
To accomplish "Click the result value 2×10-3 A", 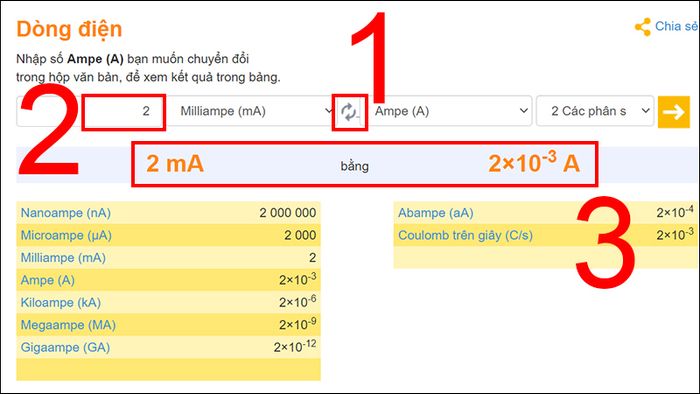I will coord(534,162).
